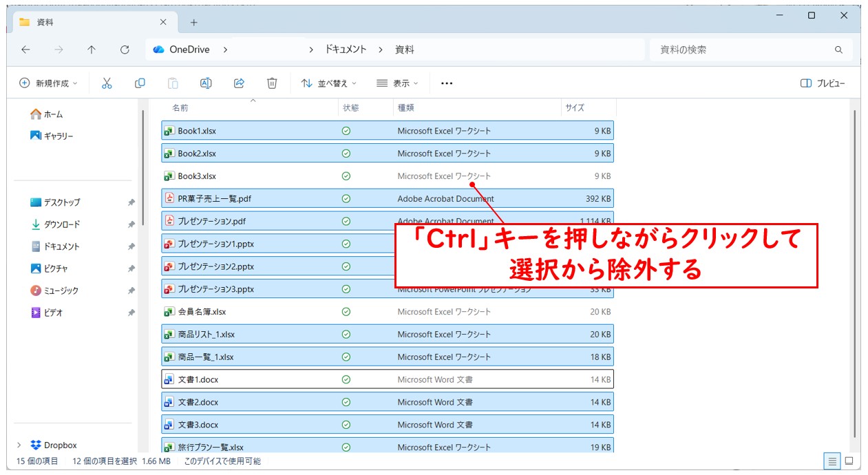The width and height of the screenshot is (868, 475).
Task: Navigate back with the left arrow
Action: [25, 49]
